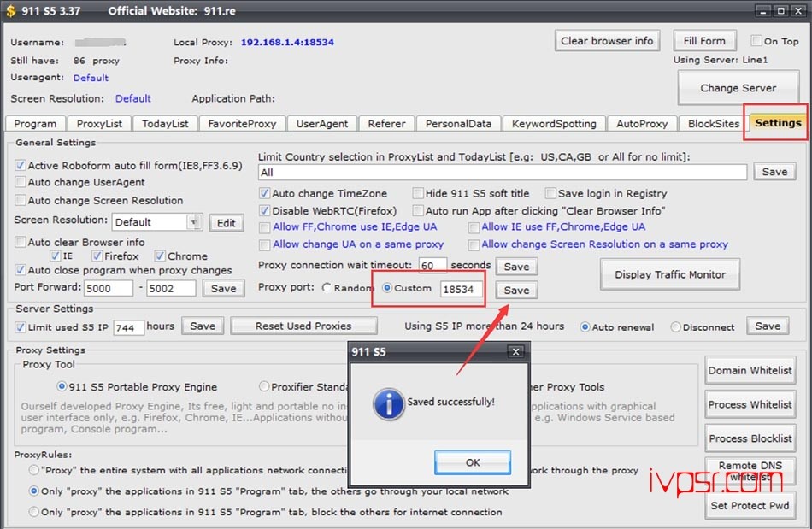Open the Domain Whitelist
Viewport: 812px width, 529px height.
coord(750,370)
